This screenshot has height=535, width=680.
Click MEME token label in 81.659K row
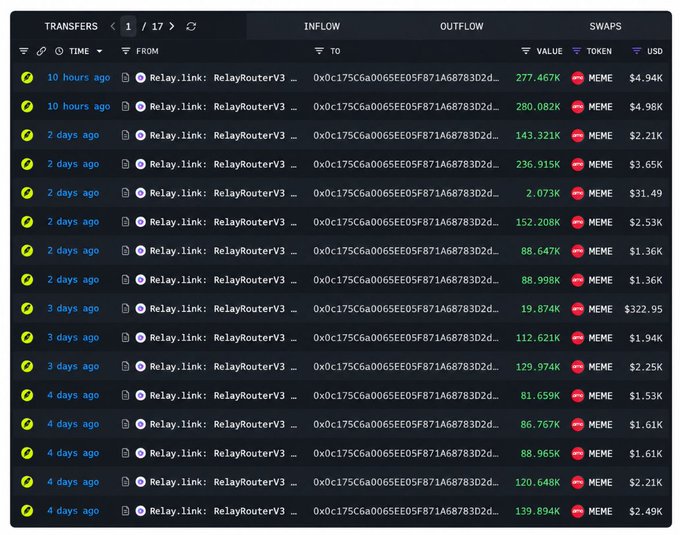click(x=600, y=396)
